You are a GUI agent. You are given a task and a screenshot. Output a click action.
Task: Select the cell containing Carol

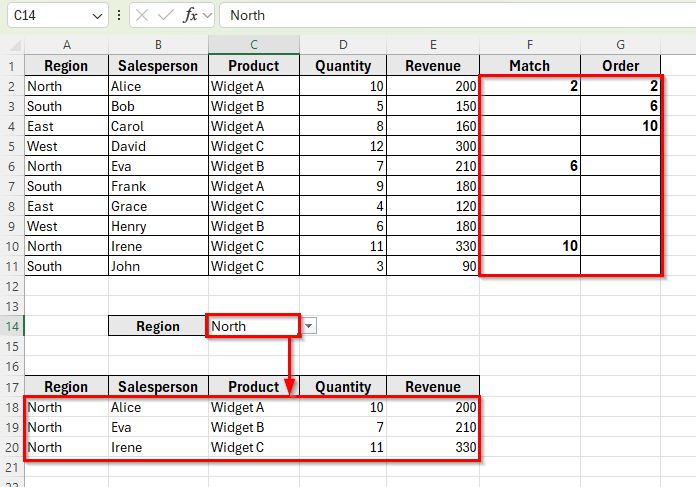(158, 126)
